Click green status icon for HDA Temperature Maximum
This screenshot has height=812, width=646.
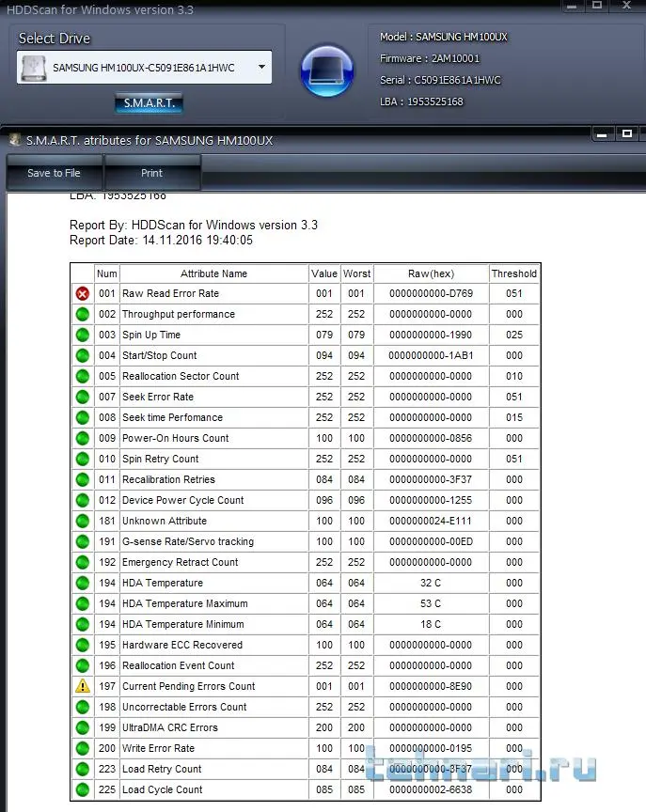83,603
